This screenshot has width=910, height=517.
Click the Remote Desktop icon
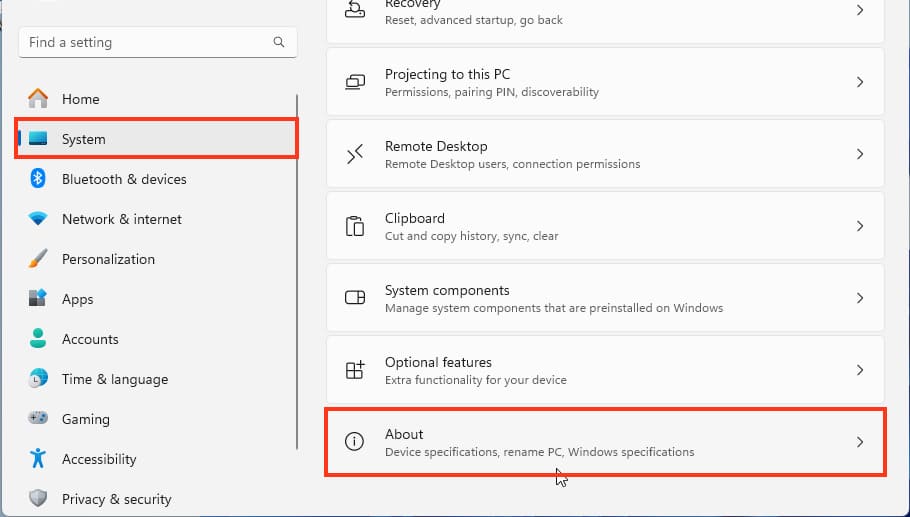(x=354, y=154)
